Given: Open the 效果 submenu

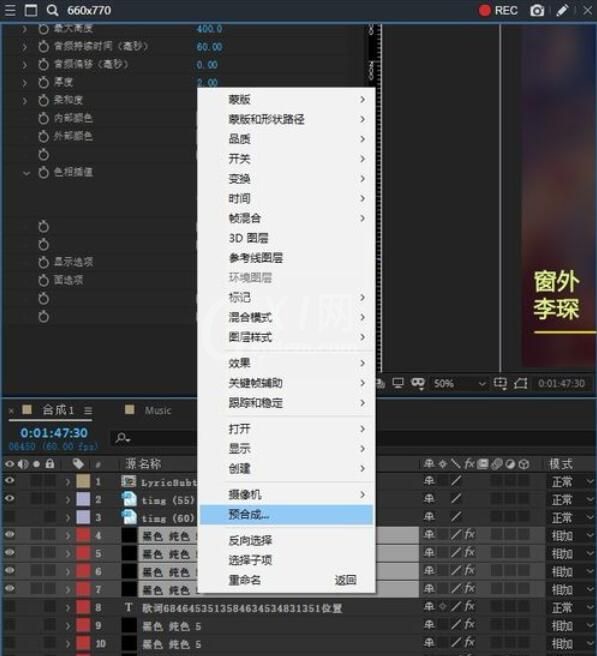Looking at the screenshot, I should click(287, 363).
